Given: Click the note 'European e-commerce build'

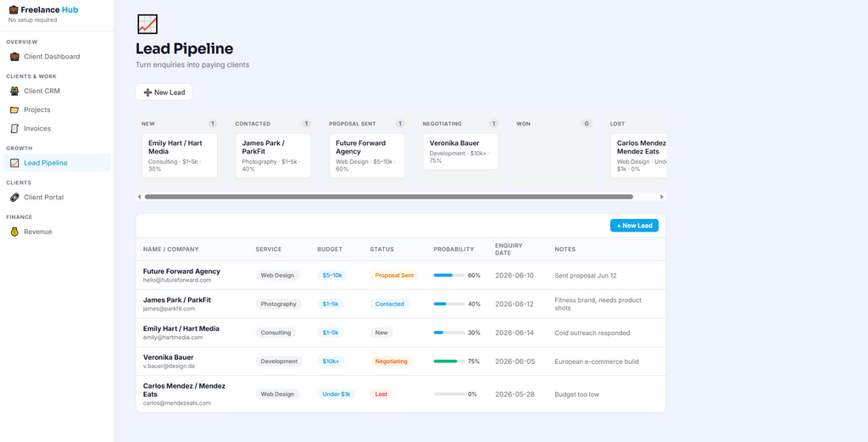Looking at the screenshot, I should (597, 361).
